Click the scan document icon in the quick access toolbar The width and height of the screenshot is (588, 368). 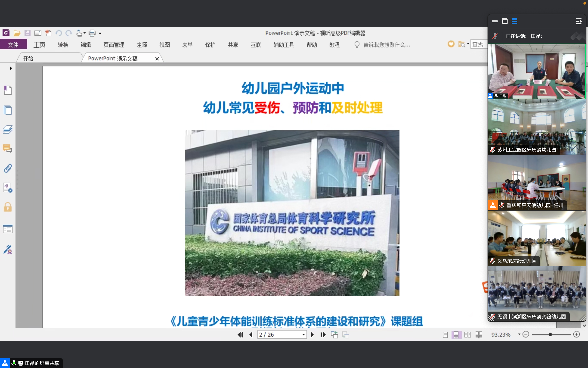(38, 33)
